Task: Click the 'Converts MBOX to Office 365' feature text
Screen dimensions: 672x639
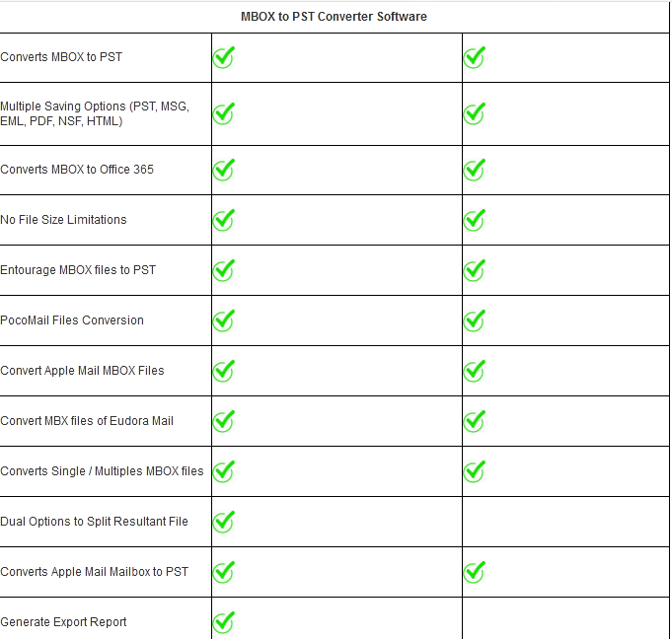Action: click(x=77, y=170)
